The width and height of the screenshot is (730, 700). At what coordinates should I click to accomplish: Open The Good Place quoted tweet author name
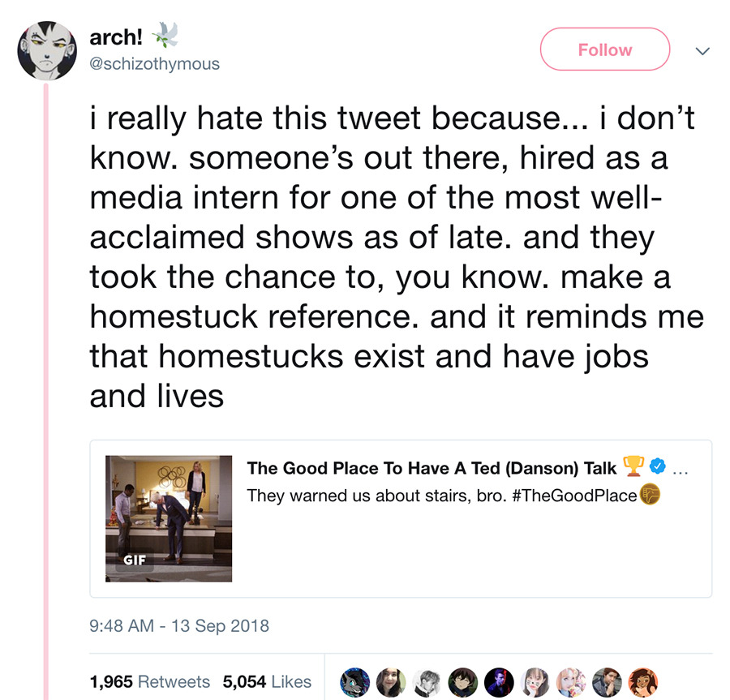[x=432, y=467]
